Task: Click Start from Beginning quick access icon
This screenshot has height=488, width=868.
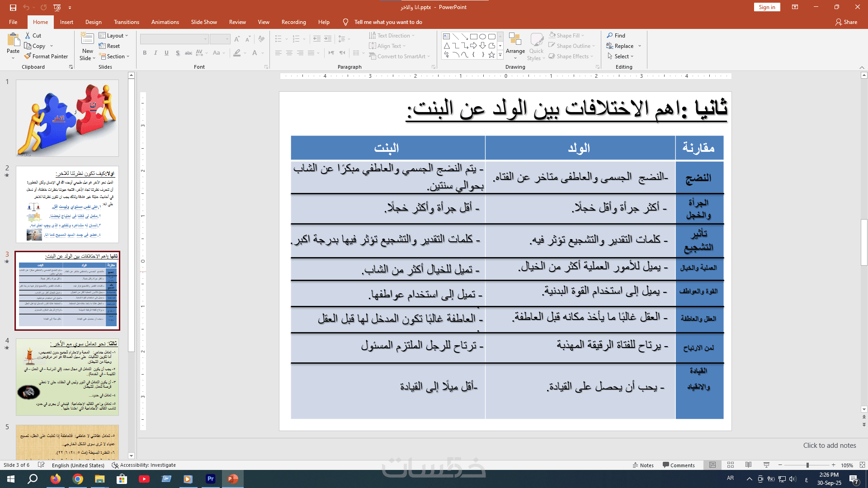Action: click(57, 7)
